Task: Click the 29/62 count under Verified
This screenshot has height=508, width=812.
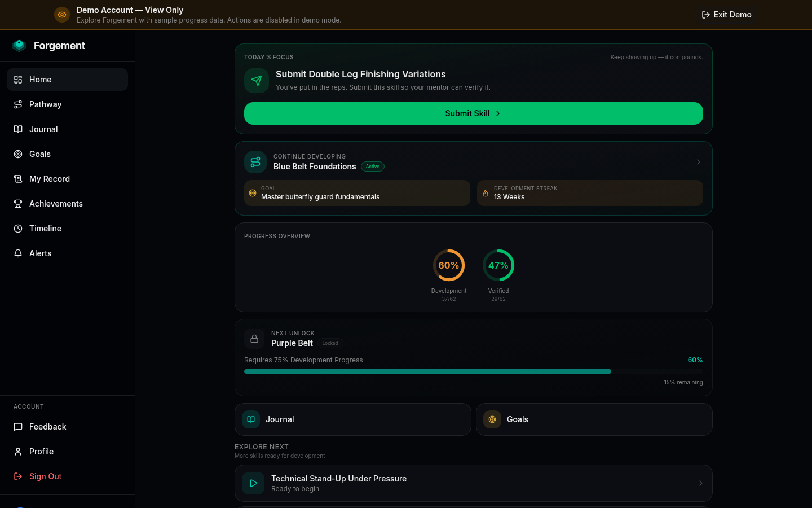Action: 498,299
